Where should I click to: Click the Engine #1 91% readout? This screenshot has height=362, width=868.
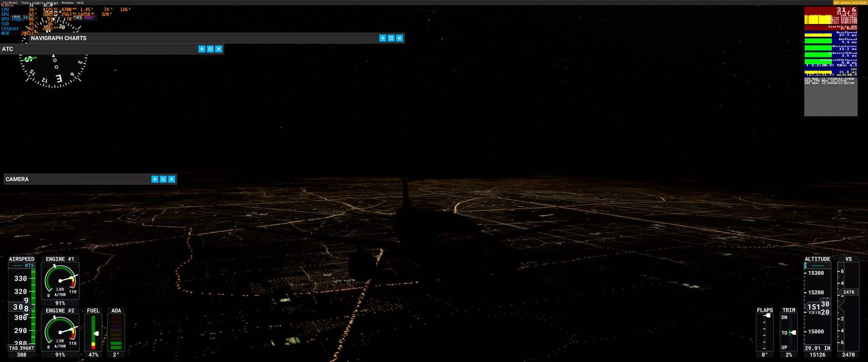[60, 303]
